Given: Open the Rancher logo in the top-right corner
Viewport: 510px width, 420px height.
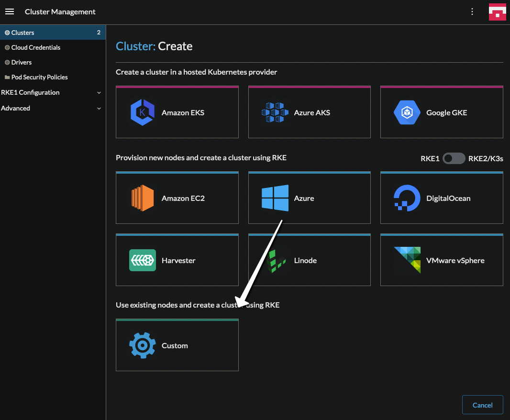Looking at the screenshot, I should [497, 11].
